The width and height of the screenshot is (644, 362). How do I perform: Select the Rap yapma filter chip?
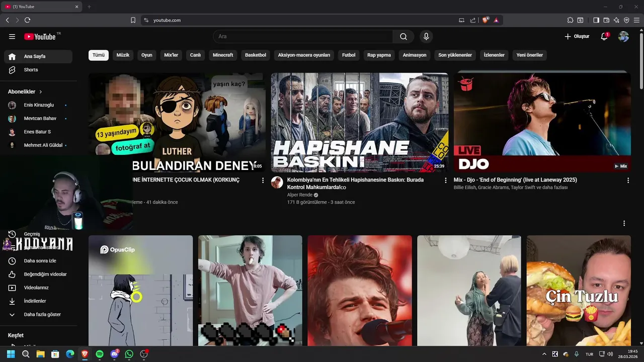(379, 55)
